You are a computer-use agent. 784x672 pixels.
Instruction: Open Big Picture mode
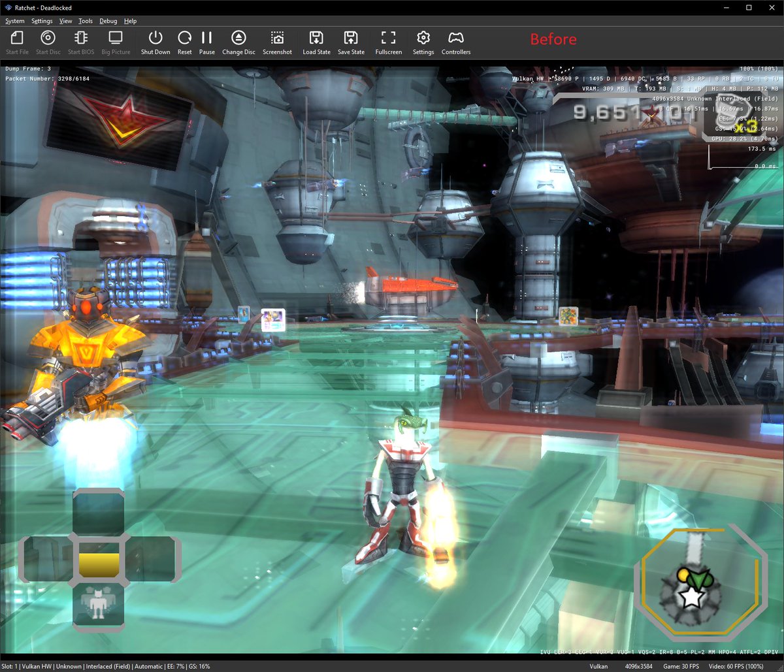116,43
